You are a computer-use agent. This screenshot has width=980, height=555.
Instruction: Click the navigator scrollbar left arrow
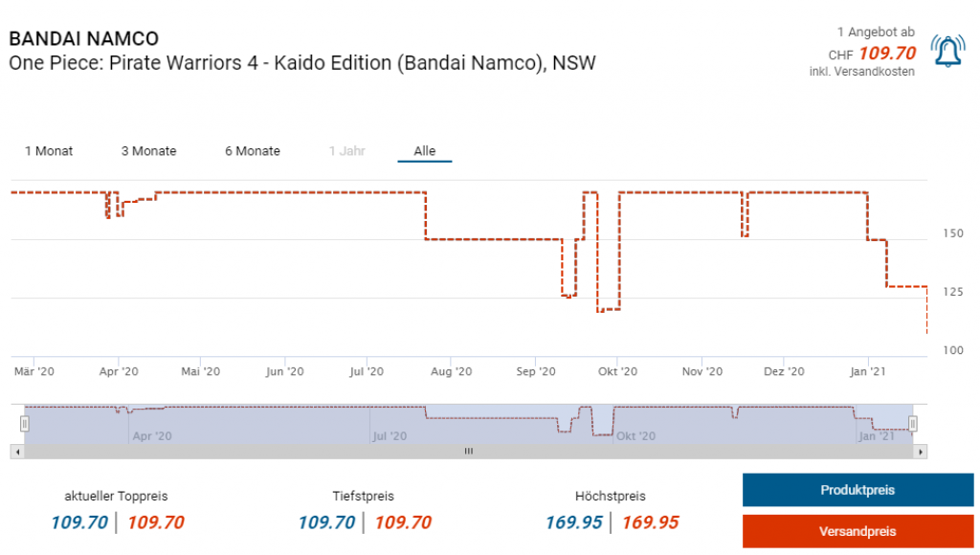[15, 451]
